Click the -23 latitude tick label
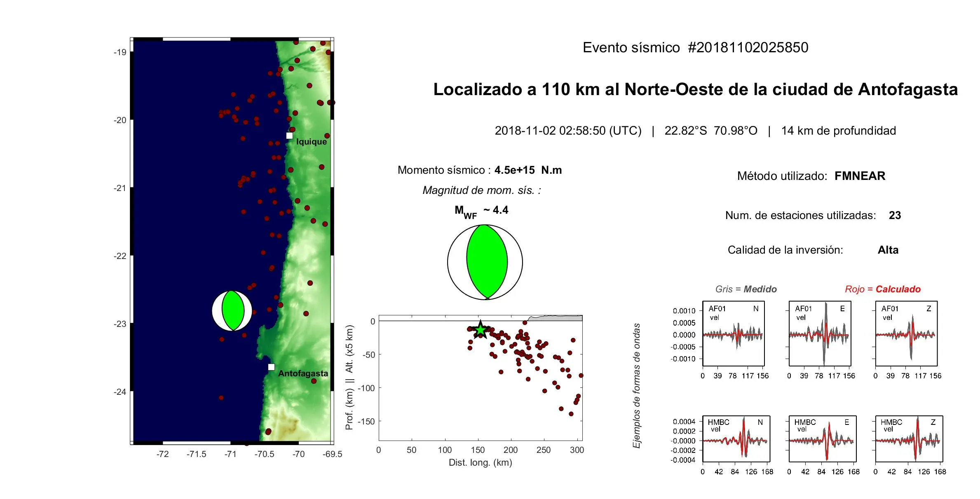Image resolution: width=980 pixels, height=499 pixels. [120, 324]
